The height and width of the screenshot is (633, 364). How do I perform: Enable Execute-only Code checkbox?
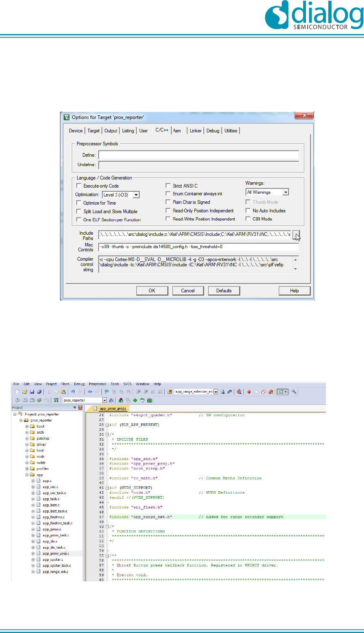(79, 186)
